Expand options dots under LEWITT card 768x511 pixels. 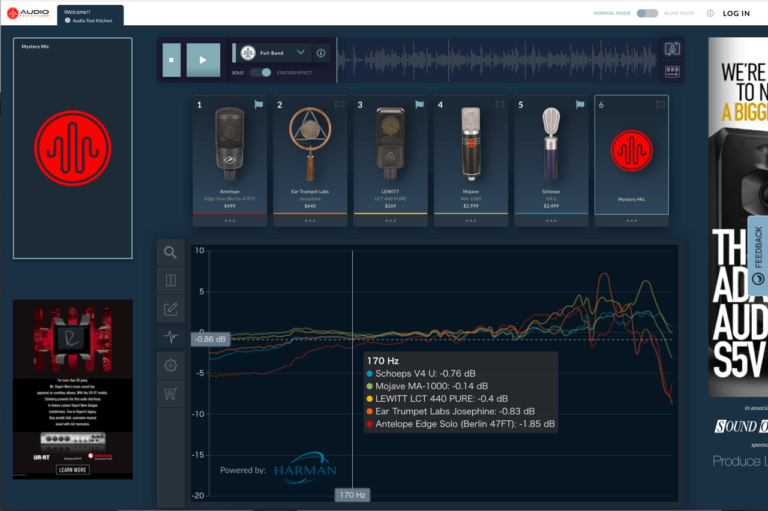pyautogui.click(x=390, y=221)
